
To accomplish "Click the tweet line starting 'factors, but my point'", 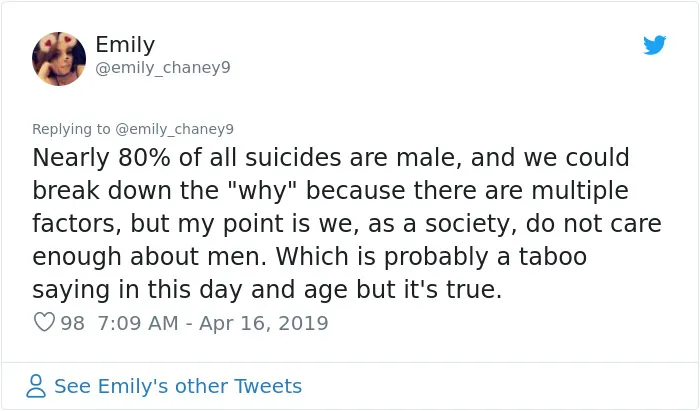I will (x=347, y=224).
